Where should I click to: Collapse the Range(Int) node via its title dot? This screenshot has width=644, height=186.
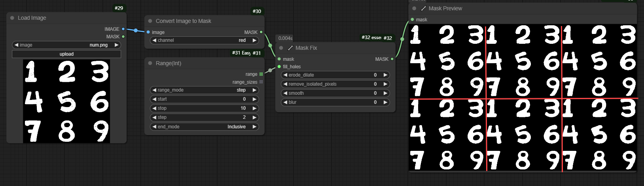[150, 63]
